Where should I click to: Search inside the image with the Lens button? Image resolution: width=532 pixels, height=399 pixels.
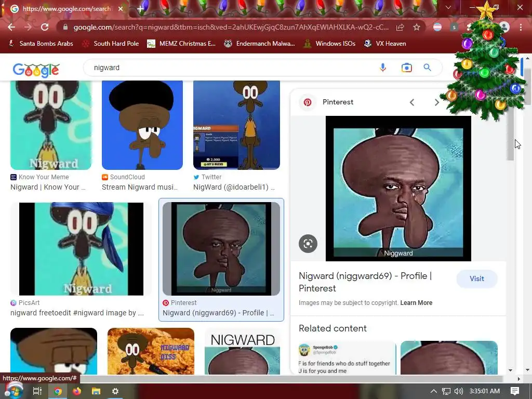pos(308,244)
